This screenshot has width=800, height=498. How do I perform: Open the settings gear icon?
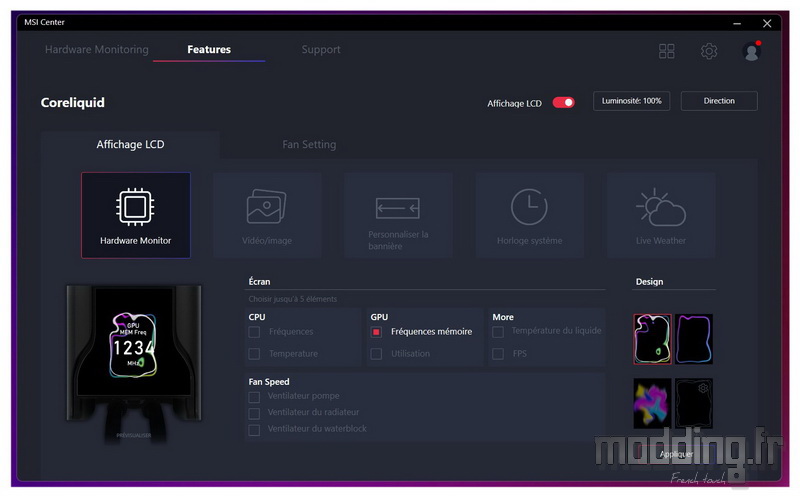[x=709, y=51]
